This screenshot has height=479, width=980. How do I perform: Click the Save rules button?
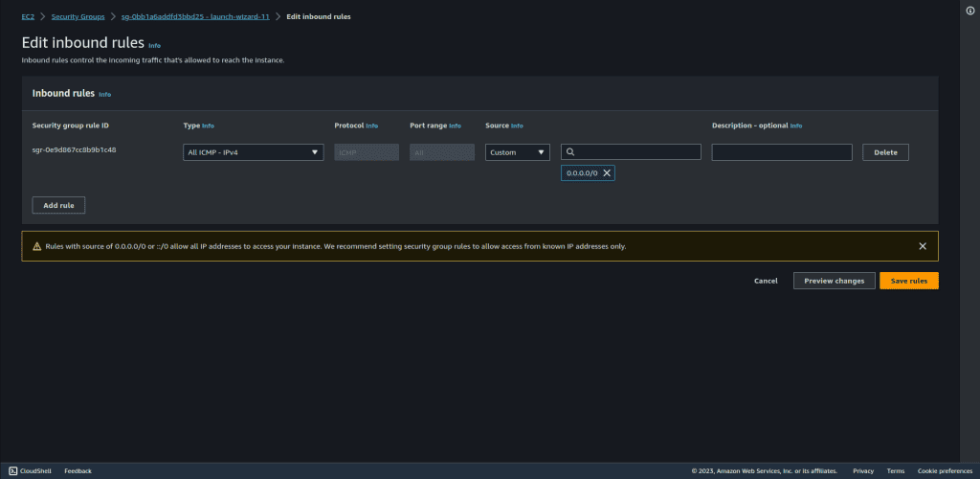click(x=908, y=281)
